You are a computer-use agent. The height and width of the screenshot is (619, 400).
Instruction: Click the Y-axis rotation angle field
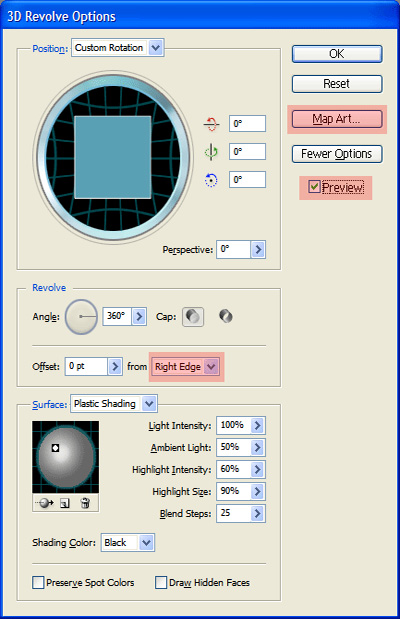coord(247,152)
